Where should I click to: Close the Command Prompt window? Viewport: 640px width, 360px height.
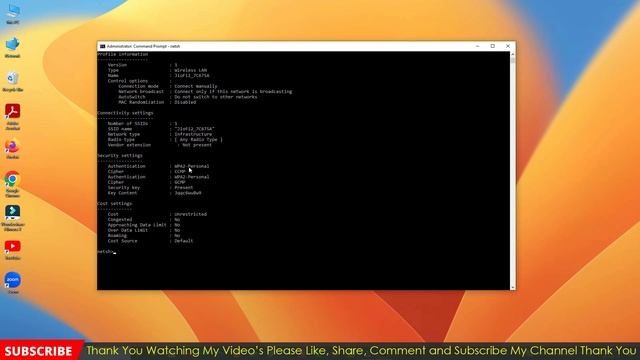click(x=508, y=46)
